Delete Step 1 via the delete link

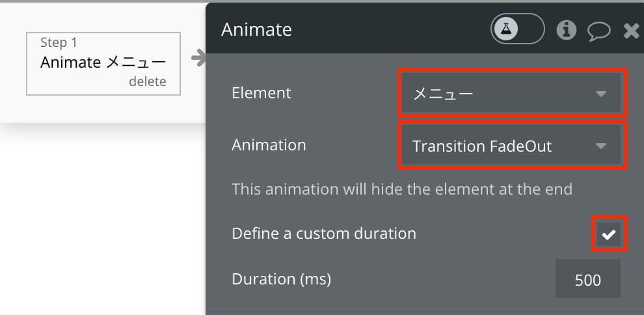pyautogui.click(x=148, y=81)
